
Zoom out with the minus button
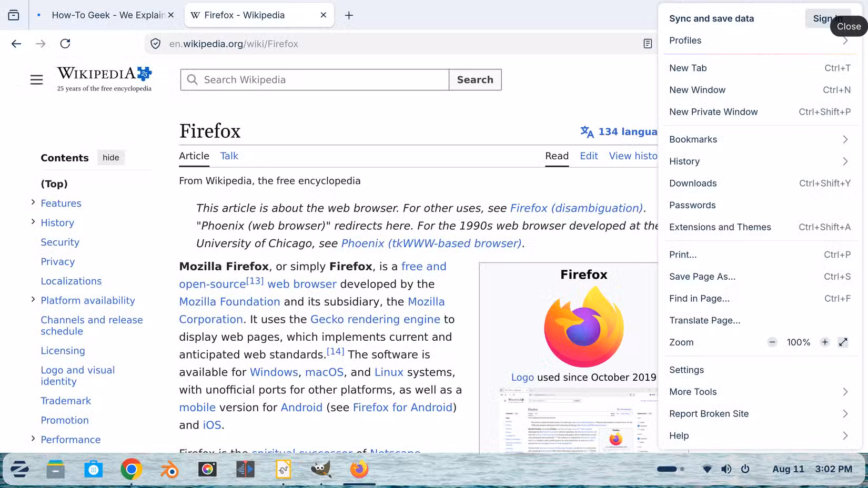click(x=772, y=342)
